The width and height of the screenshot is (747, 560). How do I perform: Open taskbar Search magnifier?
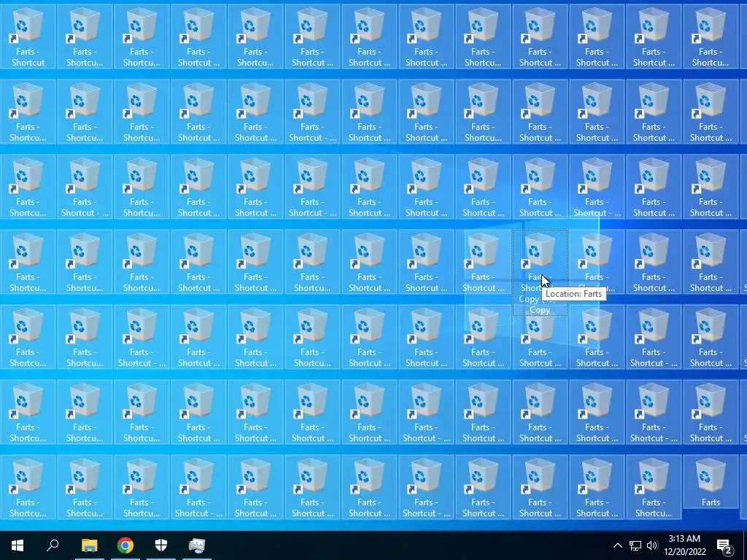[53, 545]
